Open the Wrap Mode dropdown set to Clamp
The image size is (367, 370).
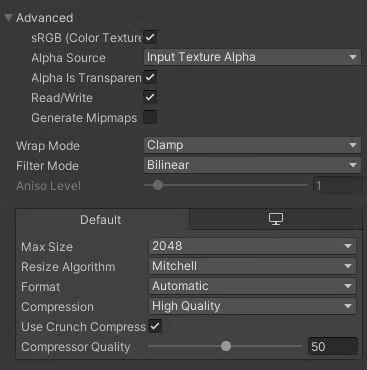[252, 145]
